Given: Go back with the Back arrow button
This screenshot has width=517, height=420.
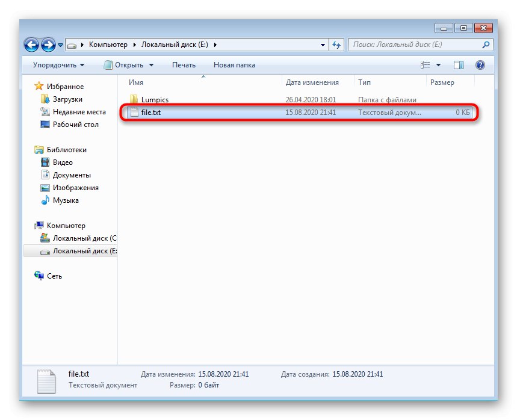Looking at the screenshot, I should point(32,45).
